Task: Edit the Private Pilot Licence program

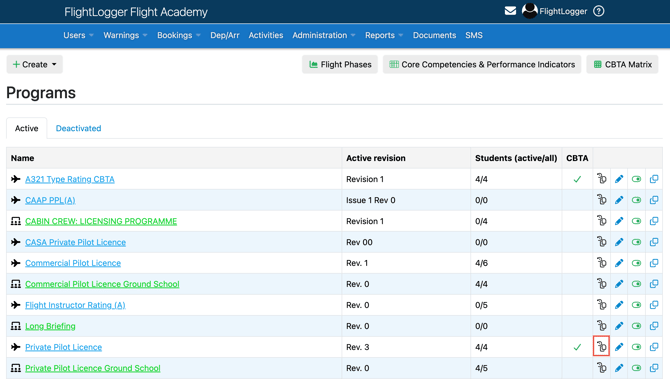Action: (619, 347)
